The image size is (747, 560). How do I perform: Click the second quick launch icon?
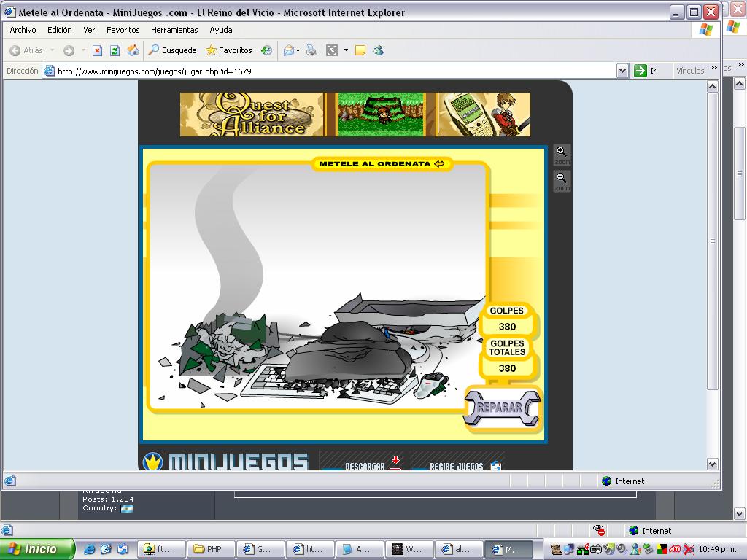[x=106, y=549]
